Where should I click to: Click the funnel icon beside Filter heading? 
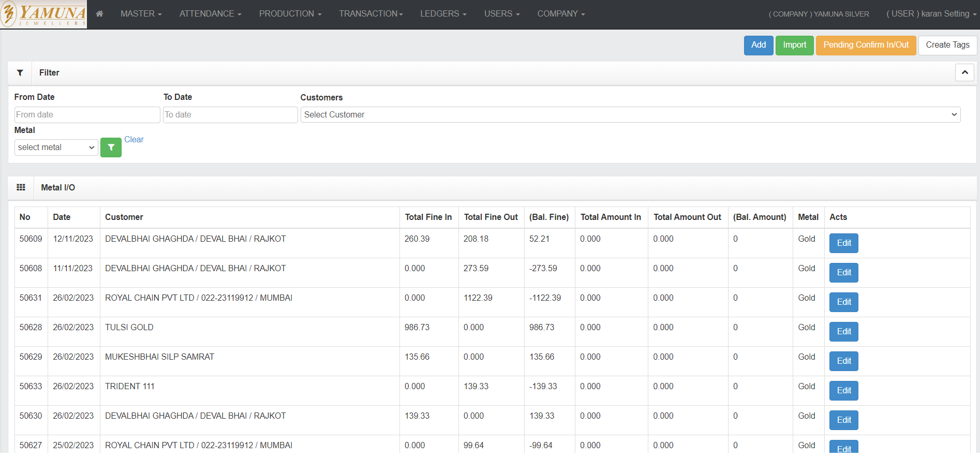click(x=20, y=73)
